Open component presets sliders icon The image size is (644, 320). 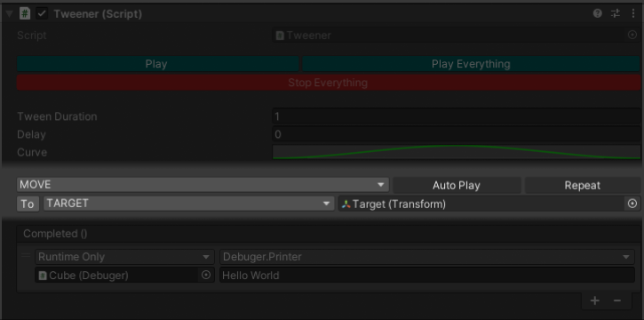point(616,13)
